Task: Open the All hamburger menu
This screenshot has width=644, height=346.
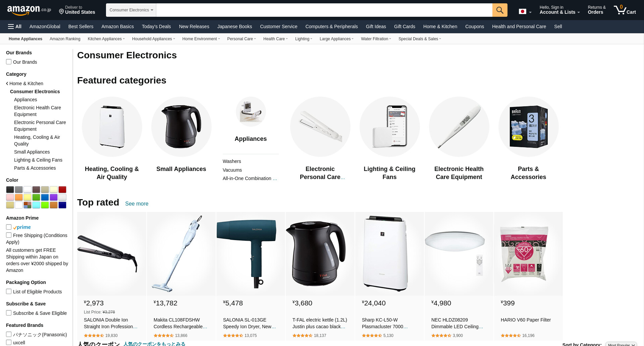Action: tap(15, 26)
